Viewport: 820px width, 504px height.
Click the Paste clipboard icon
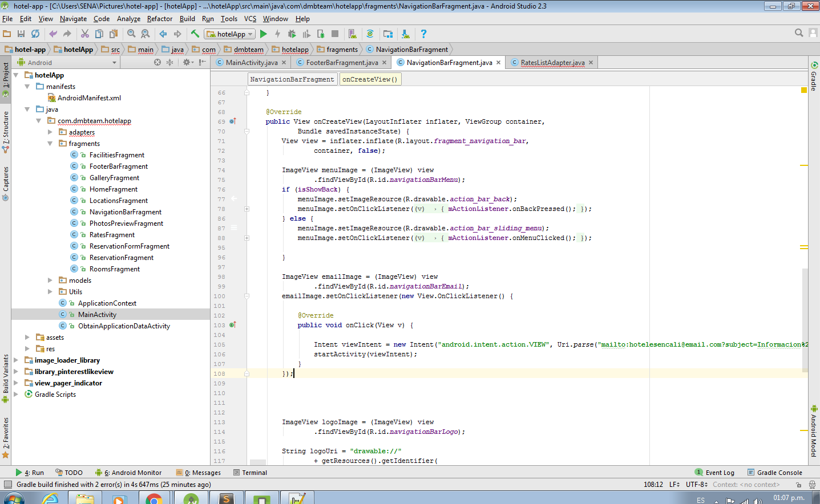pos(114,34)
